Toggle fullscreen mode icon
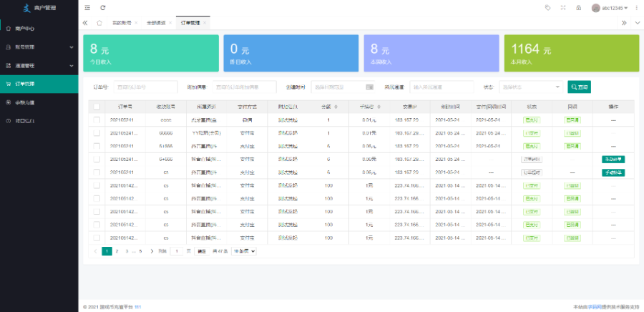Viewport: 644px width, 312px height. pyautogui.click(x=562, y=8)
